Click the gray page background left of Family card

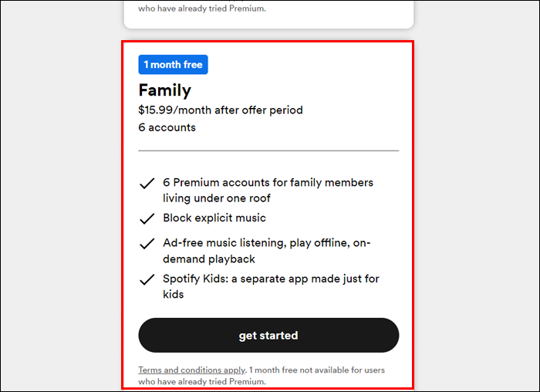pos(60,216)
